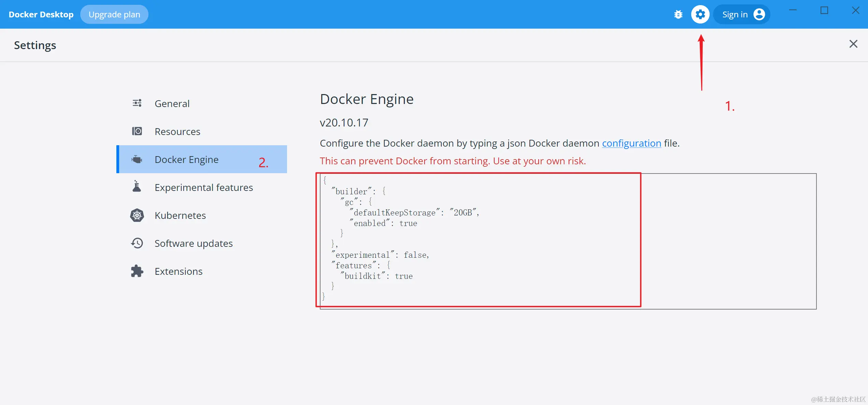Image resolution: width=868 pixels, height=405 pixels.
Task: Click the bug troubleshoot icon
Action: (x=678, y=14)
